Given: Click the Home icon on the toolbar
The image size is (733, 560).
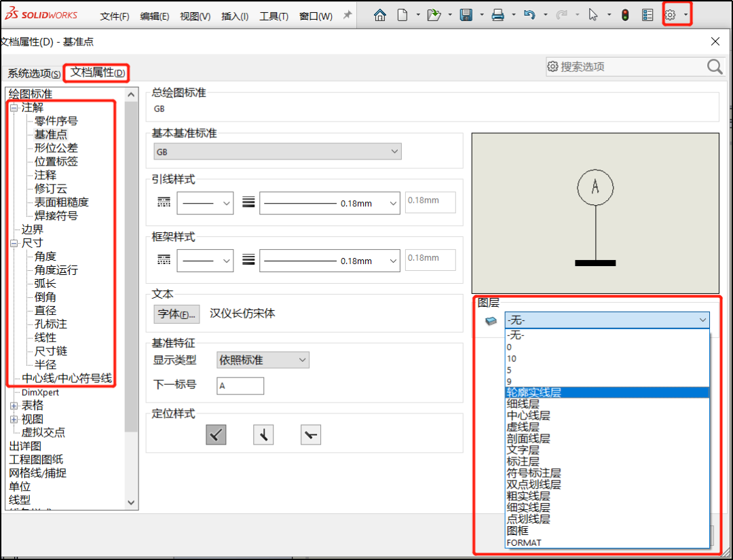Looking at the screenshot, I should coord(380,14).
